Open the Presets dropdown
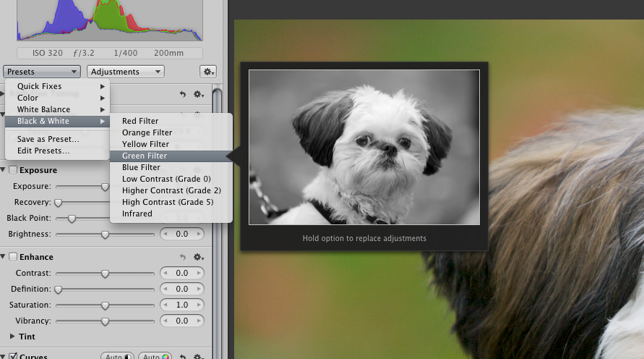The width and height of the screenshot is (644, 359). click(x=41, y=72)
